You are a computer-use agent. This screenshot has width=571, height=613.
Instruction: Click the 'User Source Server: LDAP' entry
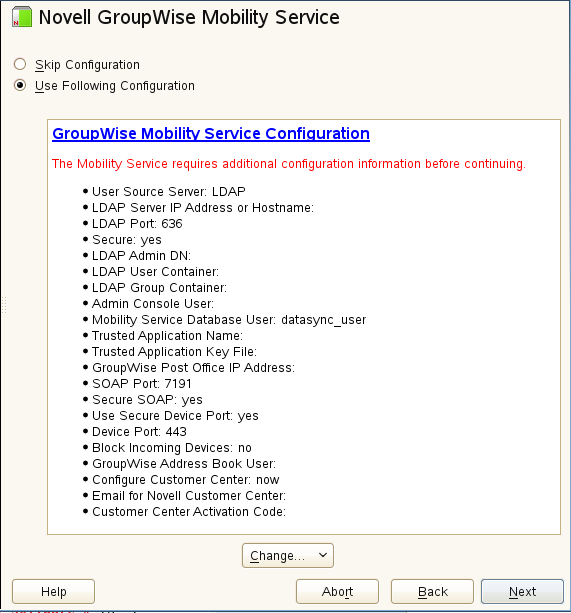(168, 192)
